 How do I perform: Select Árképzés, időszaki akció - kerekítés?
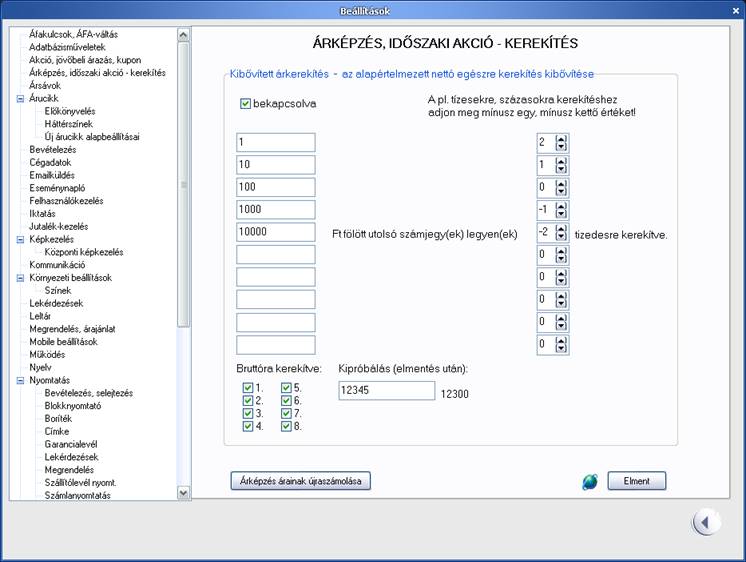tap(98, 73)
